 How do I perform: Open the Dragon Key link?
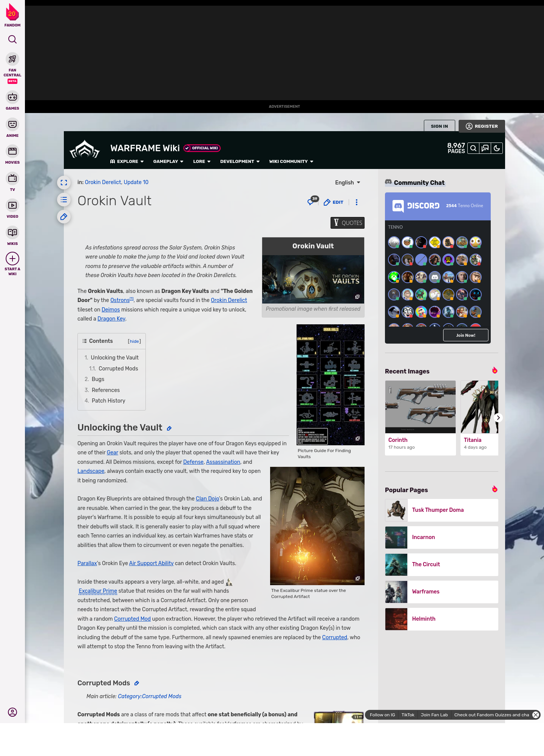coord(111,319)
